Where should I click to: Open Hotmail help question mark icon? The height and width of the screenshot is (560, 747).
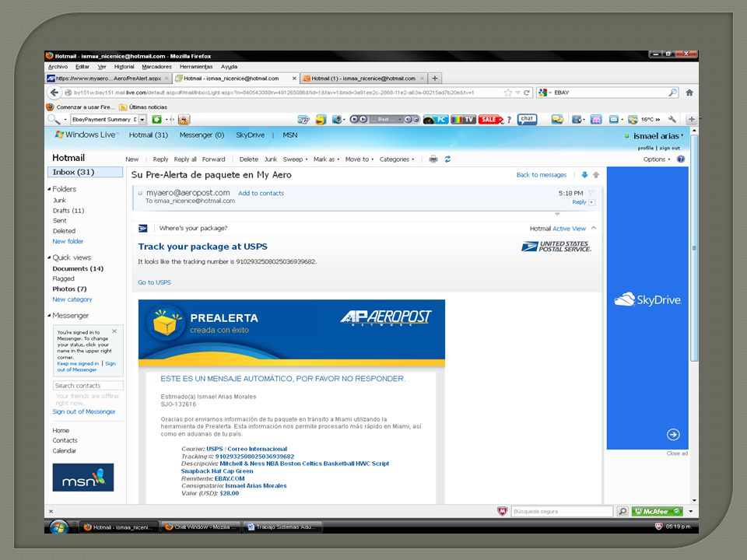[680, 159]
